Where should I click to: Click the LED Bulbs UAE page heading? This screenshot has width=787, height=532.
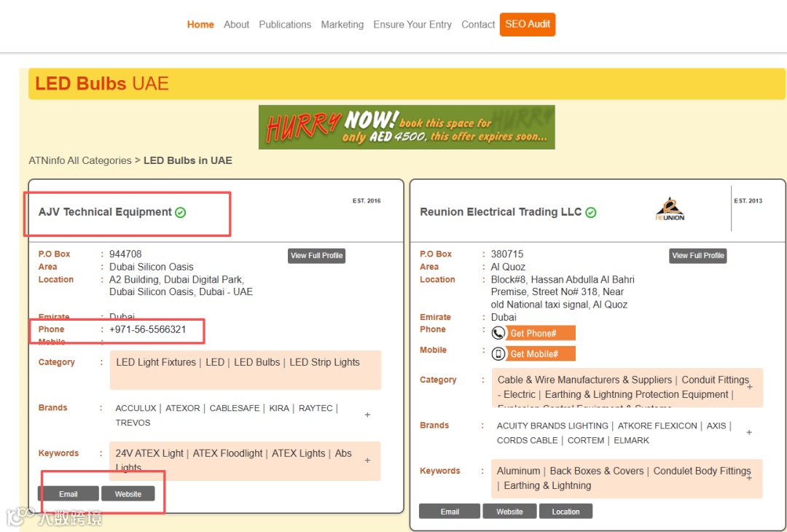tap(102, 83)
